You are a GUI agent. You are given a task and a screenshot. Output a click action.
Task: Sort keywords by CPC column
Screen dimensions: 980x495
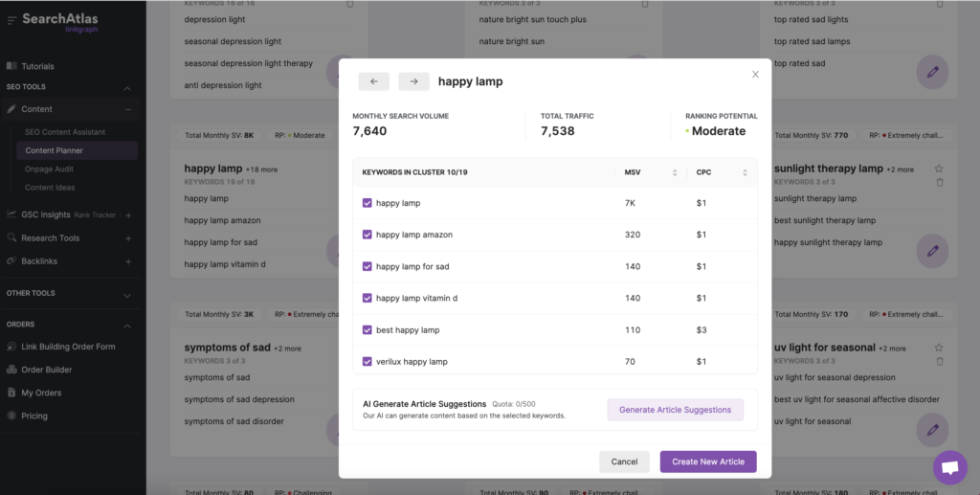745,172
